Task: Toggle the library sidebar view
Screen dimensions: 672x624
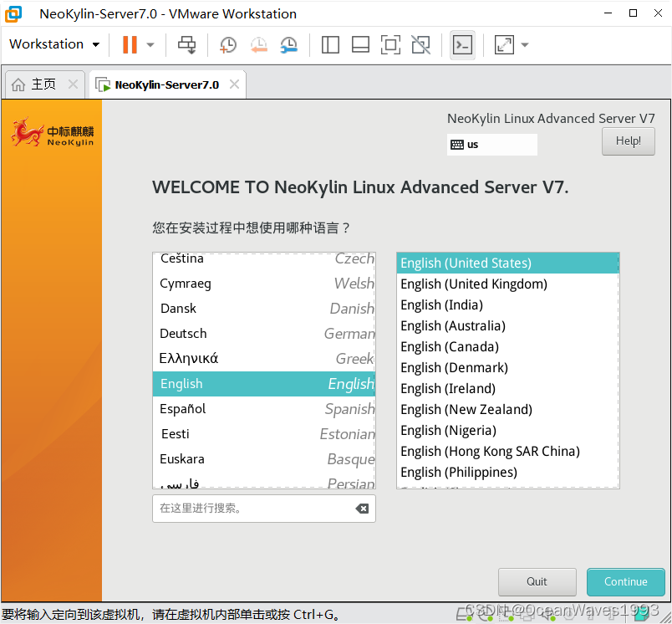Action: [x=330, y=44]
